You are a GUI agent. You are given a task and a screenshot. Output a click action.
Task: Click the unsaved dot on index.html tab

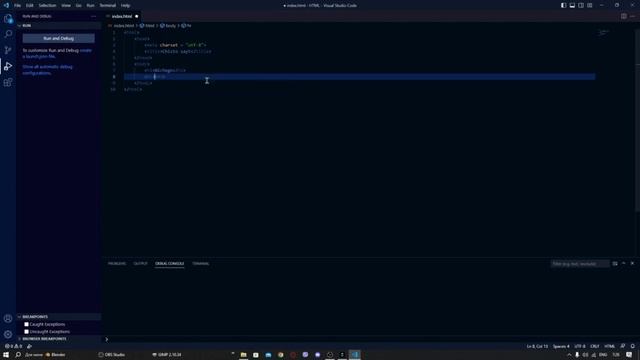point(137,16)
